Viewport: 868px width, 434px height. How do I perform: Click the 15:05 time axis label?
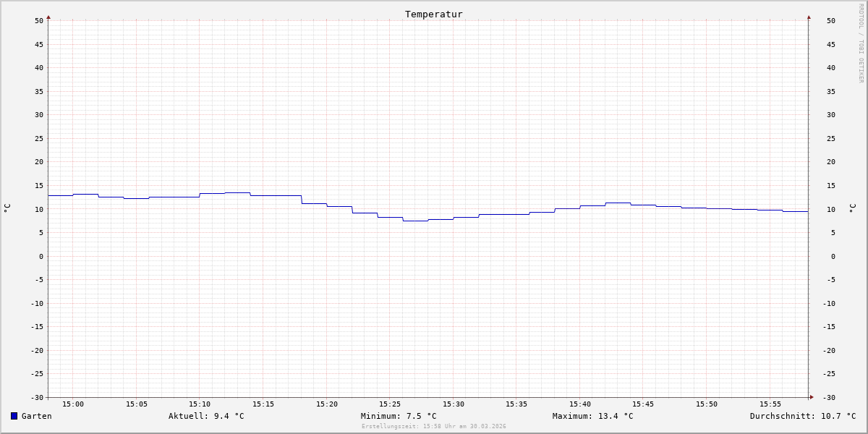point(137,404)
